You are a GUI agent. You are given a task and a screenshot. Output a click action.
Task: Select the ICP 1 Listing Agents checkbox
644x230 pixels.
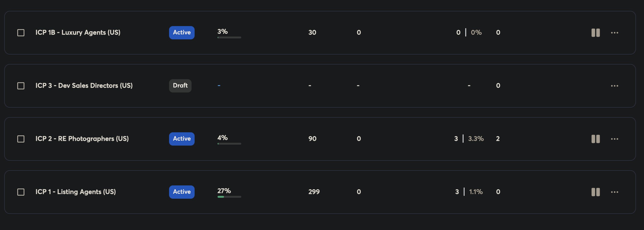tap(21, 192)
